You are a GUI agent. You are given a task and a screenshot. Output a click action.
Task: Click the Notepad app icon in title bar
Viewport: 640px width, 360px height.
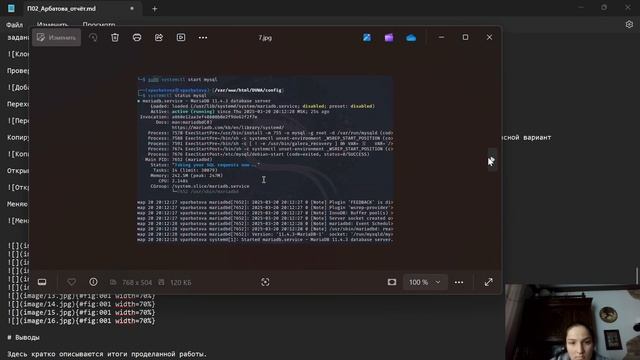pyautogui.click(x=11, y=8)
